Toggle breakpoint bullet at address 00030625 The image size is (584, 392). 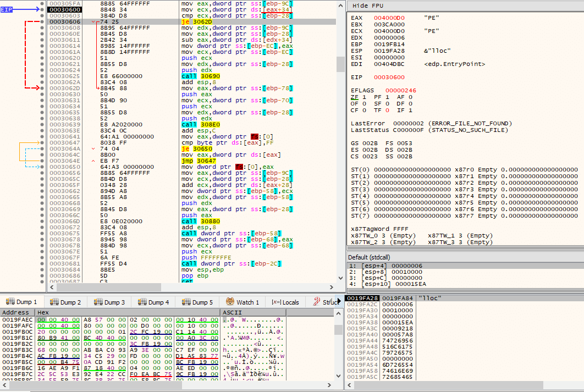(x=42, y=76)
